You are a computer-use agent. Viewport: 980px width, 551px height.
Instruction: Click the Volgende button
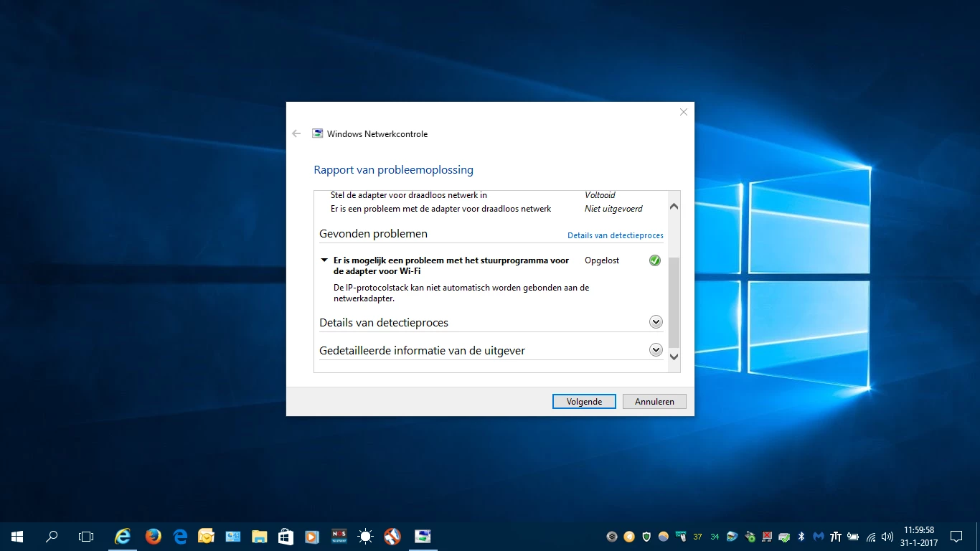tap(584, 402)
